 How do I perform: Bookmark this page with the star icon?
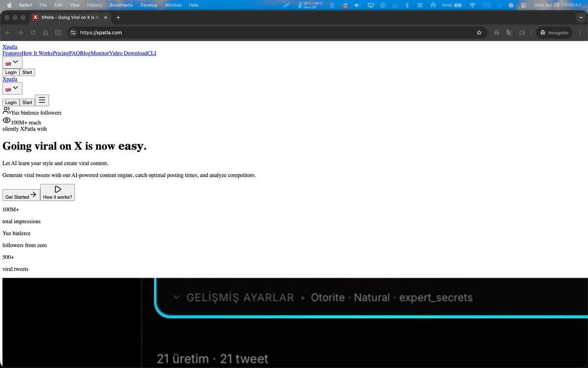pyautogui.click(x=479, y=32)
